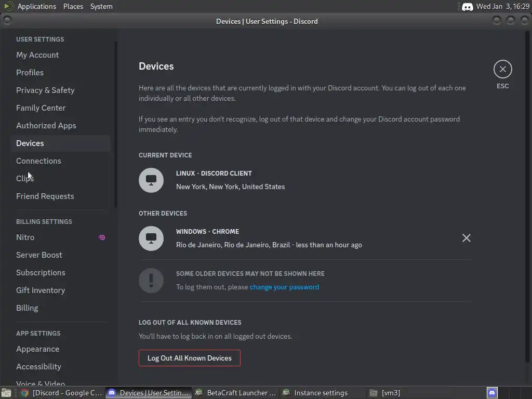Image resolution: width=532 pixels, height=399 pixels.
Task: Go to Friend Requests settings
Action: click(x=60, y=196)
